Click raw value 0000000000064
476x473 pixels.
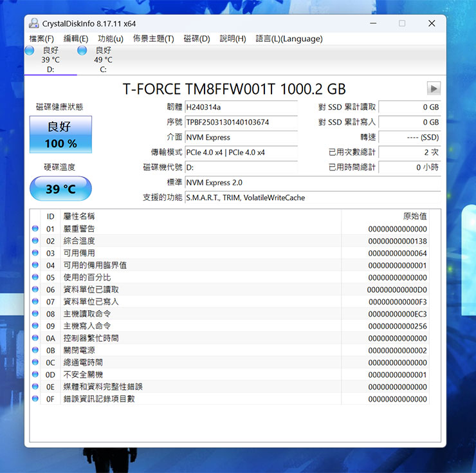pyautogui.click(x=398, y=254)
